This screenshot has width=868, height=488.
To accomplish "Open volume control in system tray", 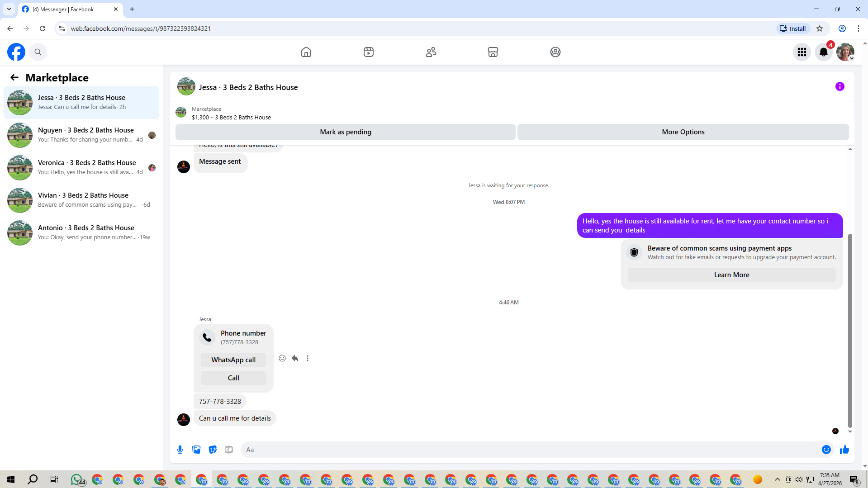I will (x=799, y=479).
